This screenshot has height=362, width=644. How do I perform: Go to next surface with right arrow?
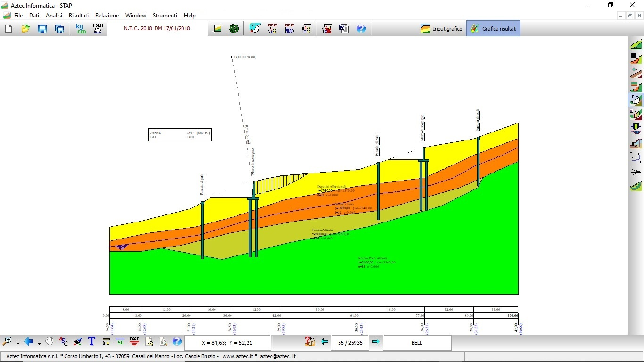[x=376, y=342]
